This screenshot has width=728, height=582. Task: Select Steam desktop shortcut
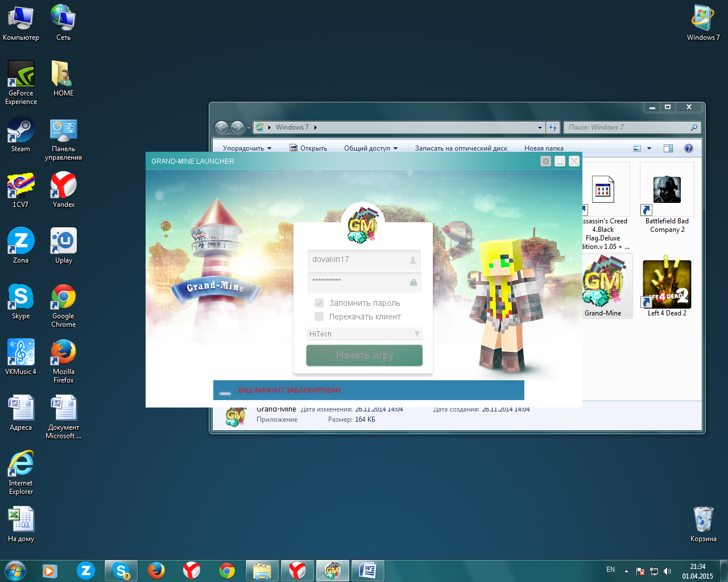point(21,135)
